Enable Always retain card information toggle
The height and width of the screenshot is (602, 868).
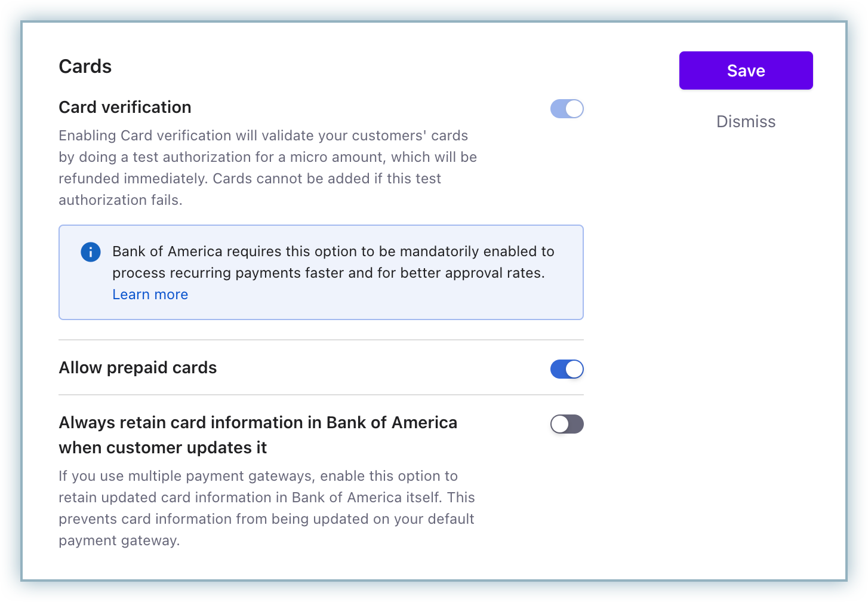coord(567,424)
